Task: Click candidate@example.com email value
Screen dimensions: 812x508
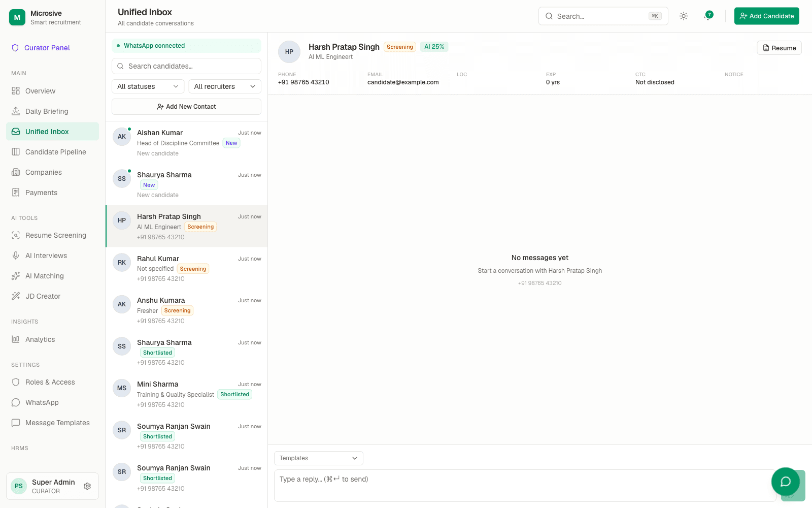Action: click(x=403, y=82)
